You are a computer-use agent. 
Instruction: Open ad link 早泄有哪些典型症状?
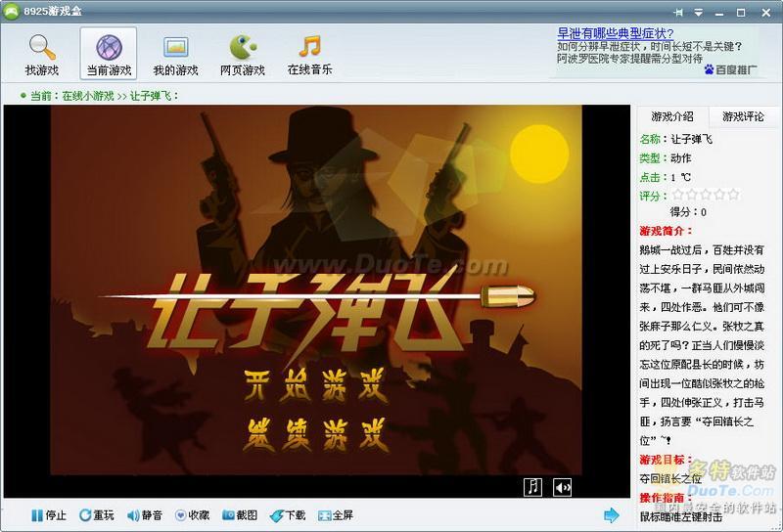616,33
